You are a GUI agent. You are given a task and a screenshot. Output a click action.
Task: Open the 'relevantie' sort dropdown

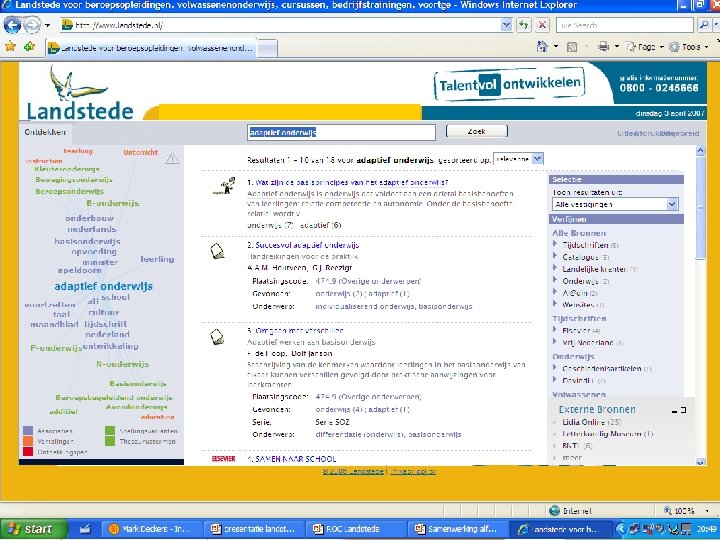518,159
